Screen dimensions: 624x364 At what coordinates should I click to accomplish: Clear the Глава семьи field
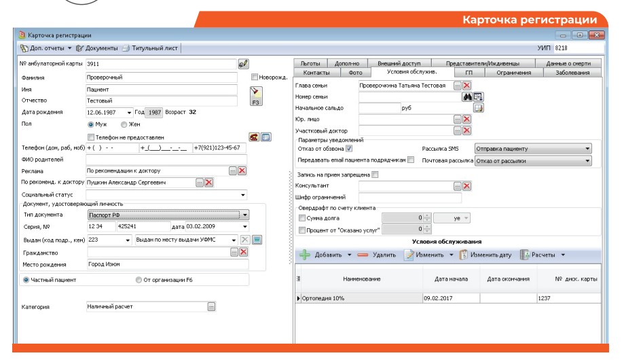point(466,86)
